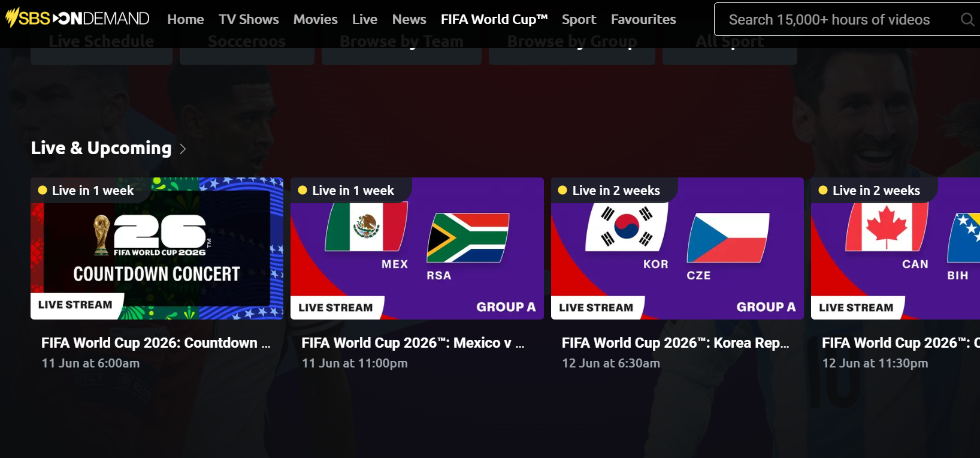Screen dimensions: 980x458
Task: Click the Korea Republic flag icon
Action: [x=627, y=227]
